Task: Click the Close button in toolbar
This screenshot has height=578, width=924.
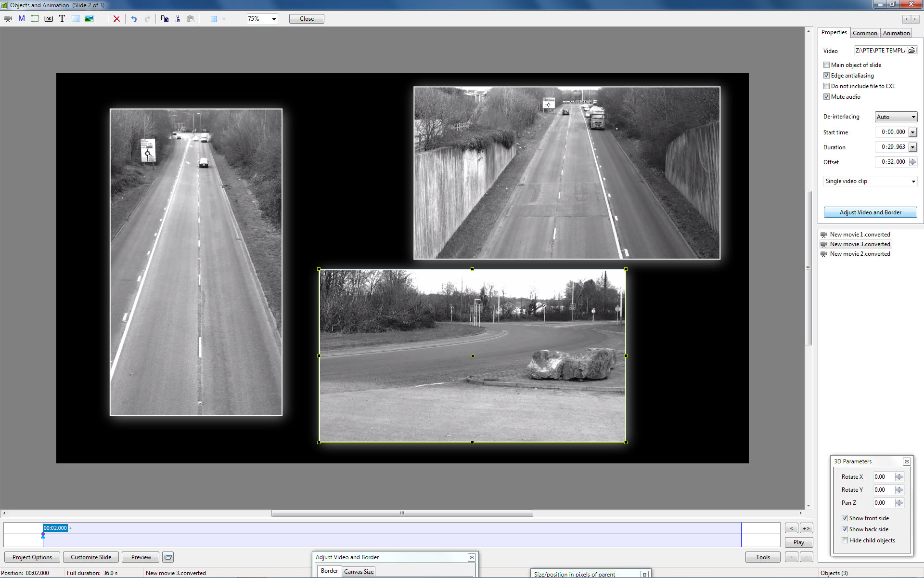Action: (x=307, y=19)
